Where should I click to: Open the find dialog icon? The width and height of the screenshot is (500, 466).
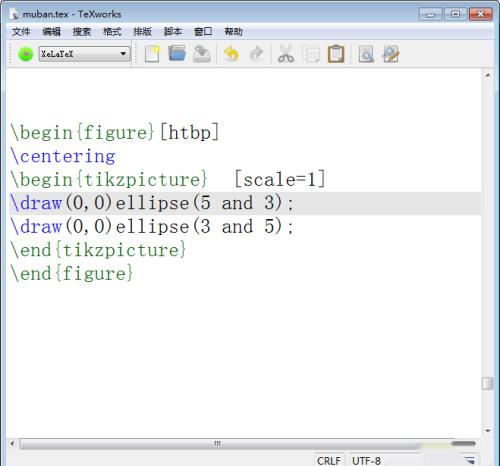(x=366, y=54)
